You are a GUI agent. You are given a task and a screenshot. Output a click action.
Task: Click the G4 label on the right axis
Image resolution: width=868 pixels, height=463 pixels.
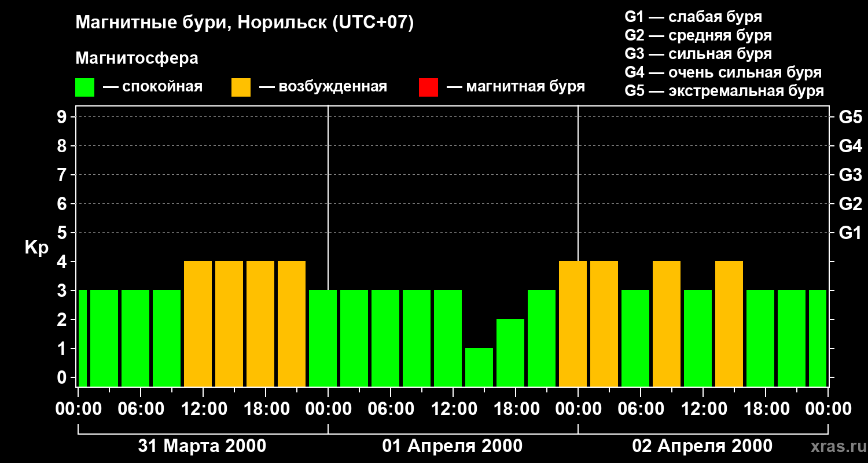(851, 146)
